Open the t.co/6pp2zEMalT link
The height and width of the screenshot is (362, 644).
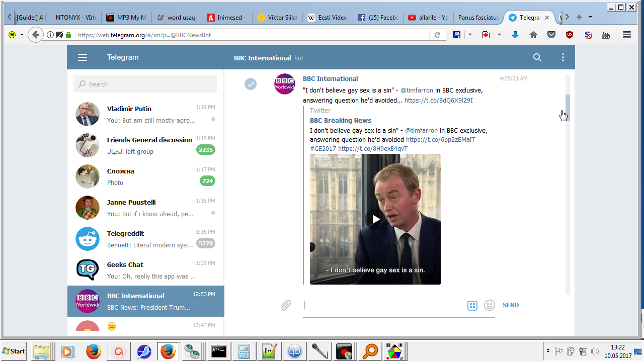click(440, 139)
